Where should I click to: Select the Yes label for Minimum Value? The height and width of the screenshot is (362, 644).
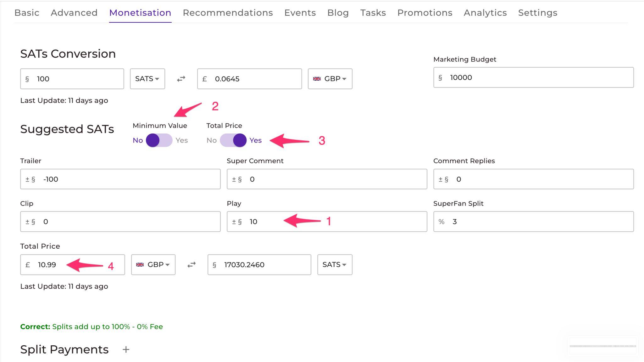pyautogui.click(x=181, y=140)
